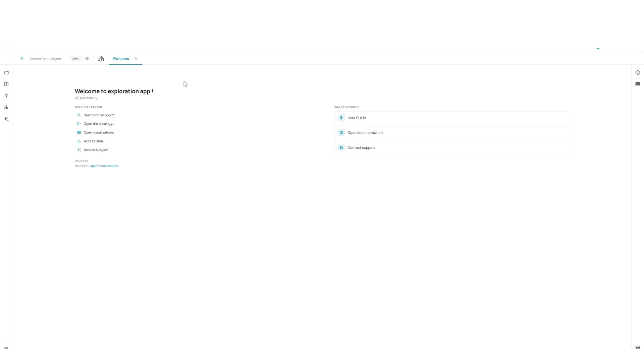Click the Contact support question mark icon
This screenshot has width=644, height=362.
click(341, 147)
